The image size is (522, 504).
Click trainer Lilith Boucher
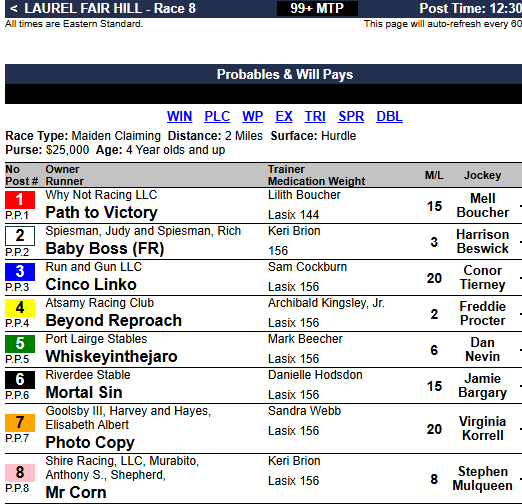point(304,195)
